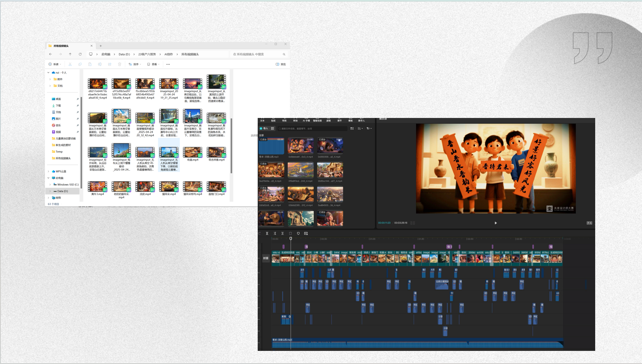Click the trim-right tool in timeline toolbar
642x364 pixels.
click(282, 233)
